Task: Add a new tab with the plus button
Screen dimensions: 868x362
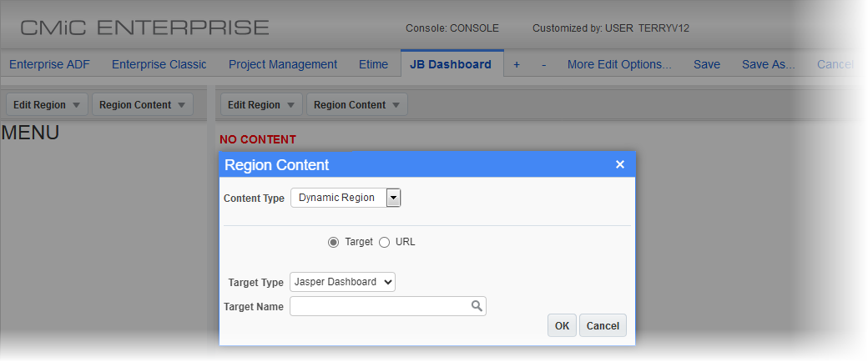Action: (x=517, y=64)
